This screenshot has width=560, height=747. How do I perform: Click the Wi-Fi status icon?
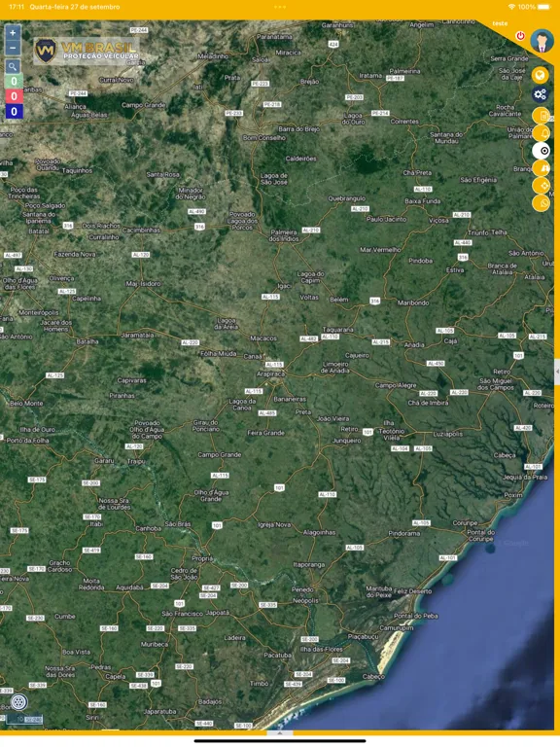pos(512,7)
